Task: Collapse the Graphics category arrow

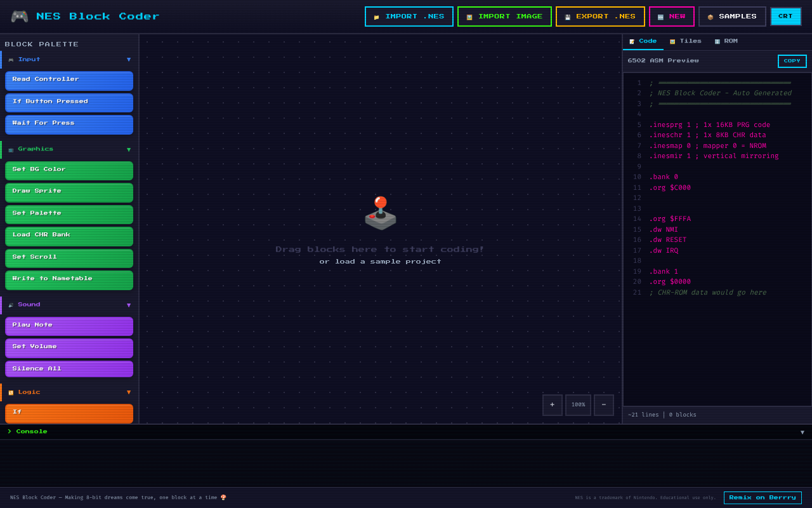Action: point(129,150)
